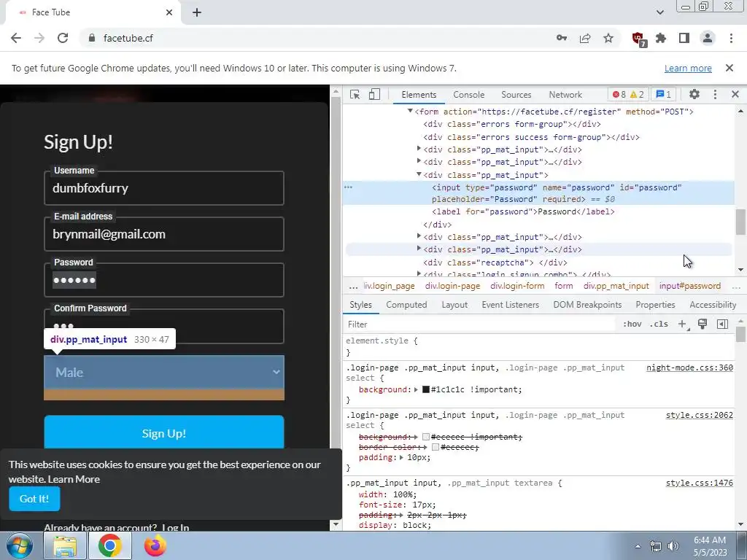Open the Chrome profile avatar
Screen dimensions: 747x560
[x=708, y=38]
